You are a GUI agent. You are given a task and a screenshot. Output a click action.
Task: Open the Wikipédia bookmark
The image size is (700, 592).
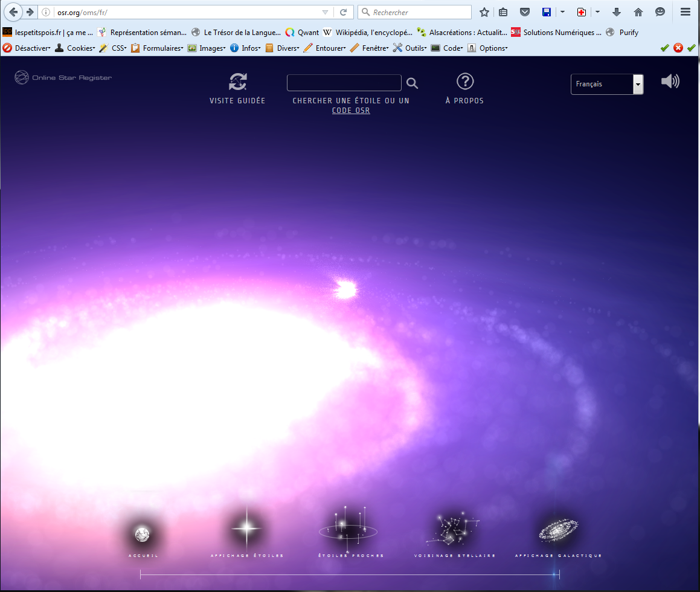coord(368,33)
